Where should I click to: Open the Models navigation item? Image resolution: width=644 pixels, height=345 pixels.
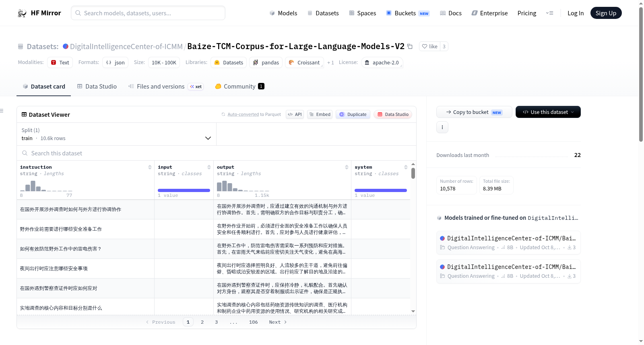point(283,13)
